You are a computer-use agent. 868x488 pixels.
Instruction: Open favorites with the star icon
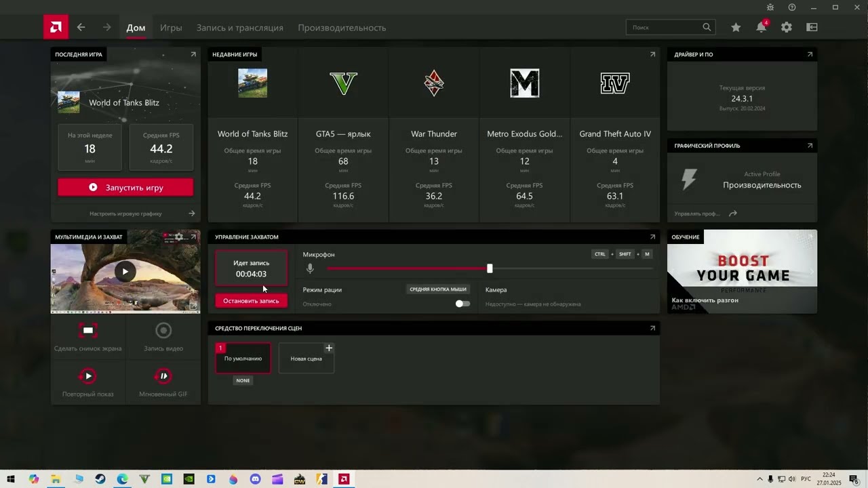click(736, 28)
